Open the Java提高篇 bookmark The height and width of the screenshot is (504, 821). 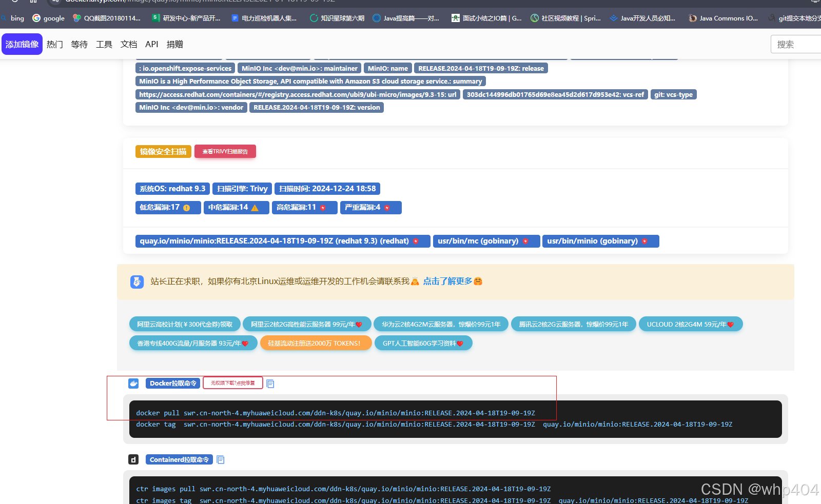click(406, 18)
